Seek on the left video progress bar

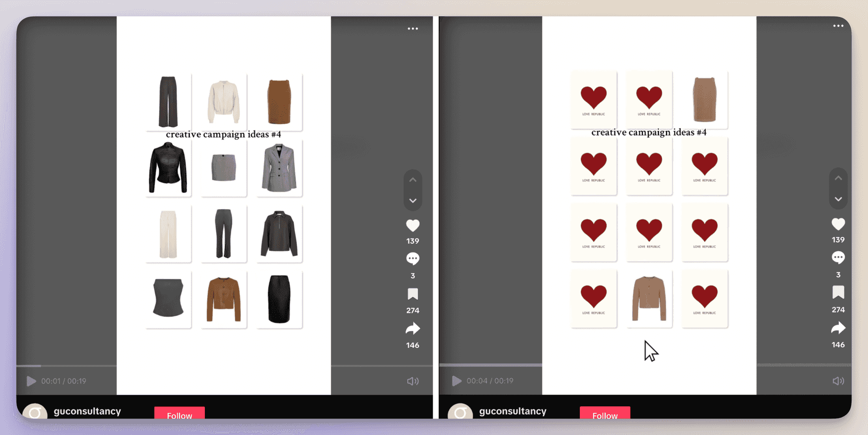(224, 366)
